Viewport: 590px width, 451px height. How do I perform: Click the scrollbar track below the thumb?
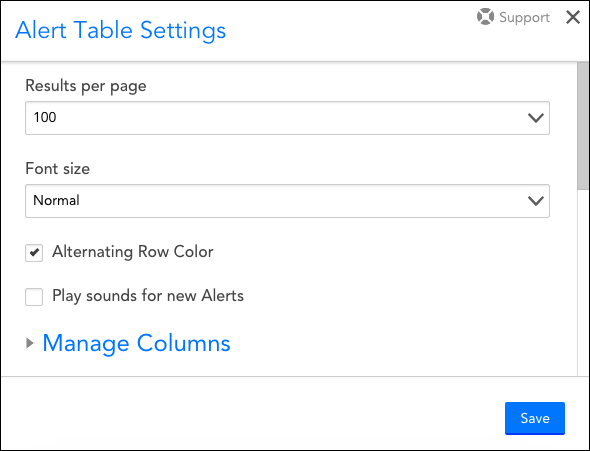pos(583,282)
